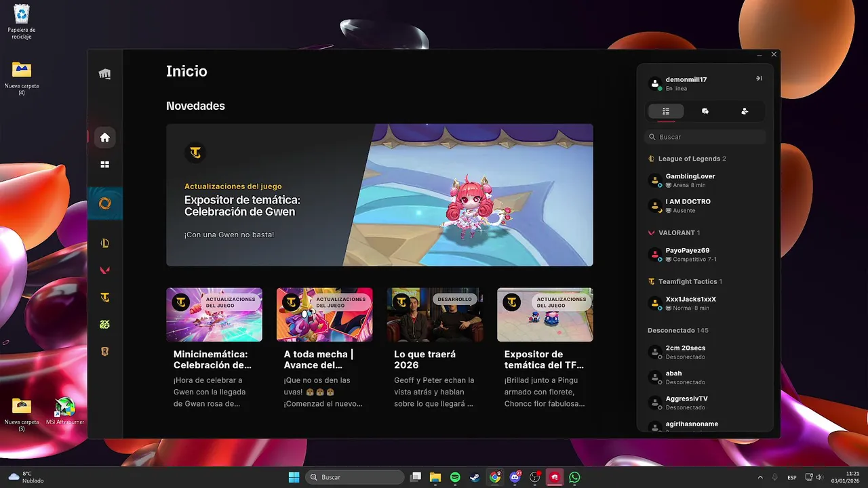
Task: Click the Riot Games fist logo
Action: tap(104, 74)
